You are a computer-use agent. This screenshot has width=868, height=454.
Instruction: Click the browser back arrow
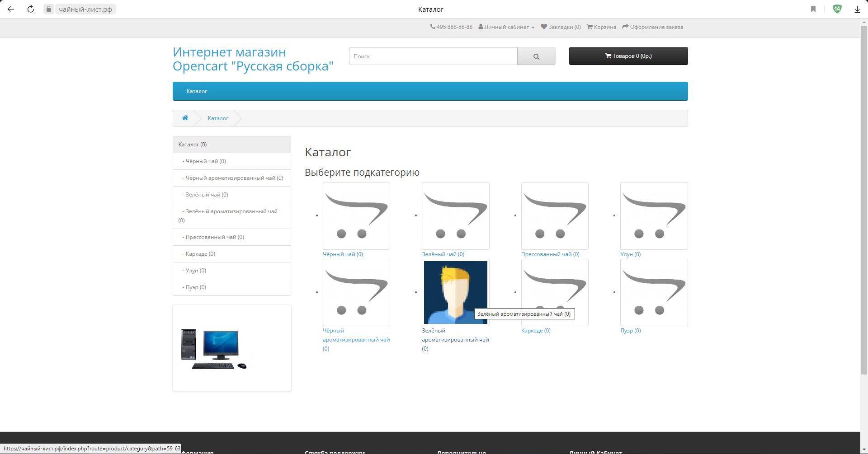[x=11, y=9]
